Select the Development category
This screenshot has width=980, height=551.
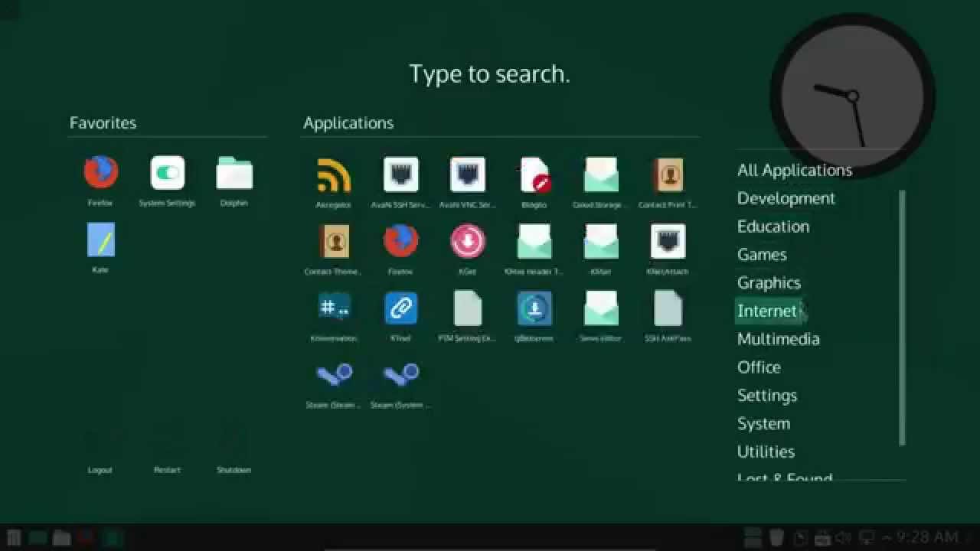786,198
